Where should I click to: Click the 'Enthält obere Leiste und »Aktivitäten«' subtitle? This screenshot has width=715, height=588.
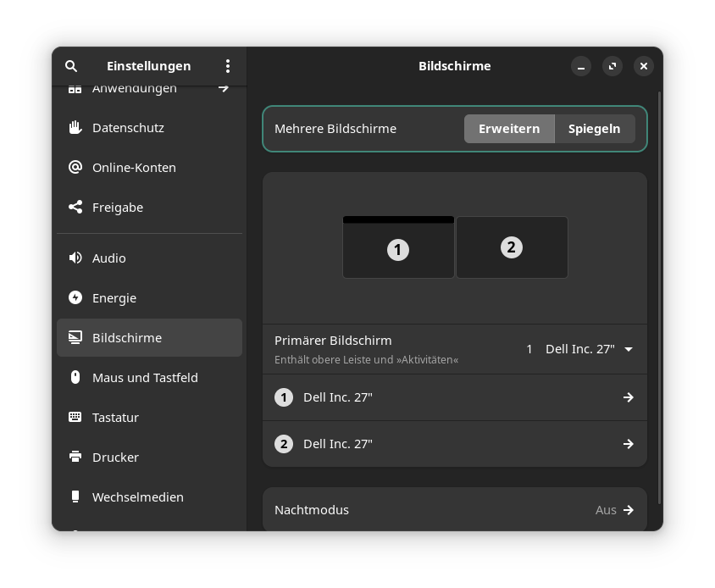(366, 359)
